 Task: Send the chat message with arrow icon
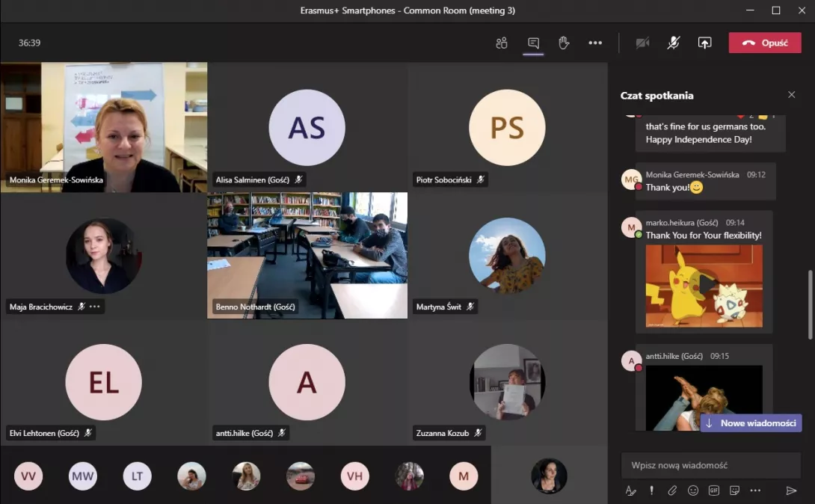click(791, 491)
